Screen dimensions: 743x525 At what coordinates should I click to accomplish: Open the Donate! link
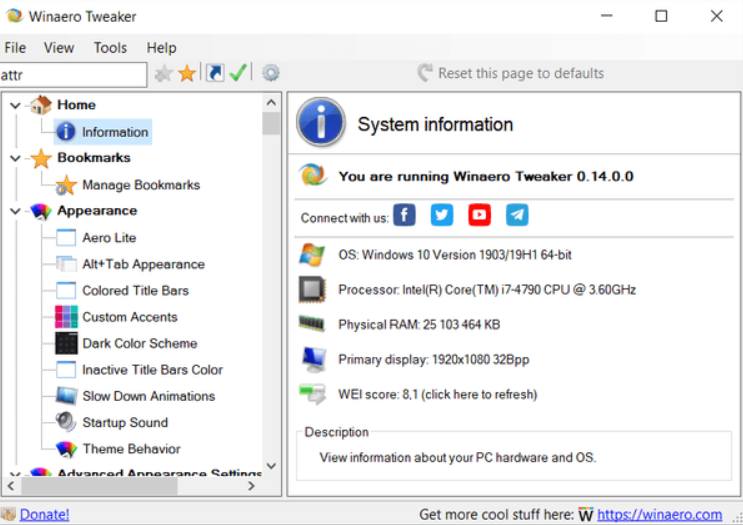[x=45, y=514]
